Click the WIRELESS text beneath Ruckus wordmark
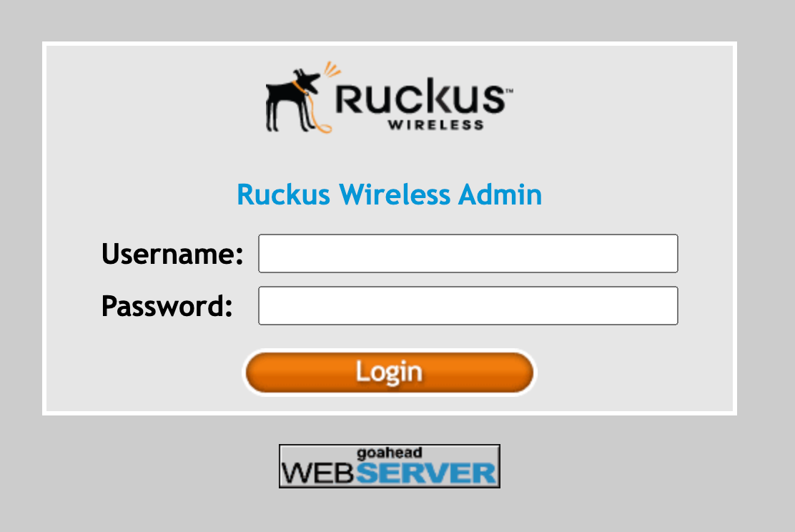Viewport: 795px width, 532px height. pos(435,124)
